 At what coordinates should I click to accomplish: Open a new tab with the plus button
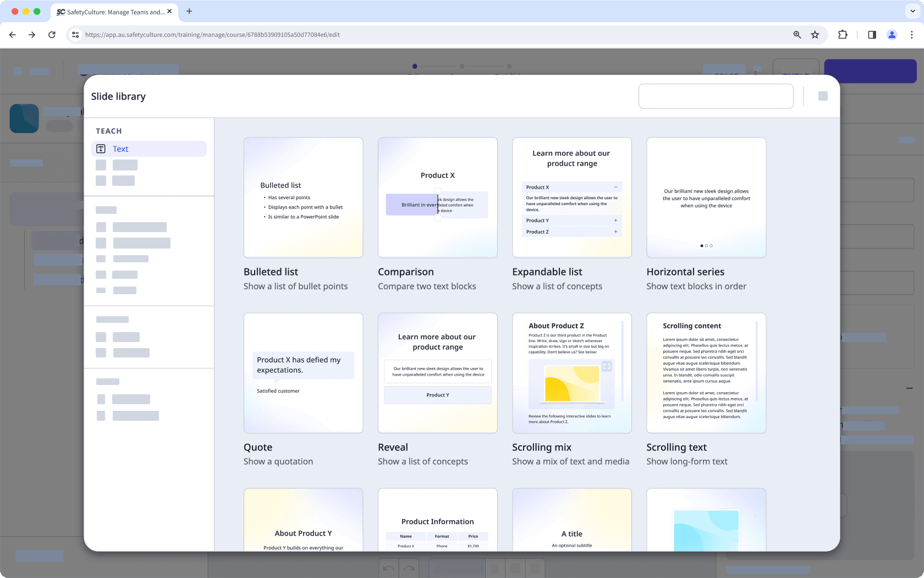tap(190, 11)
